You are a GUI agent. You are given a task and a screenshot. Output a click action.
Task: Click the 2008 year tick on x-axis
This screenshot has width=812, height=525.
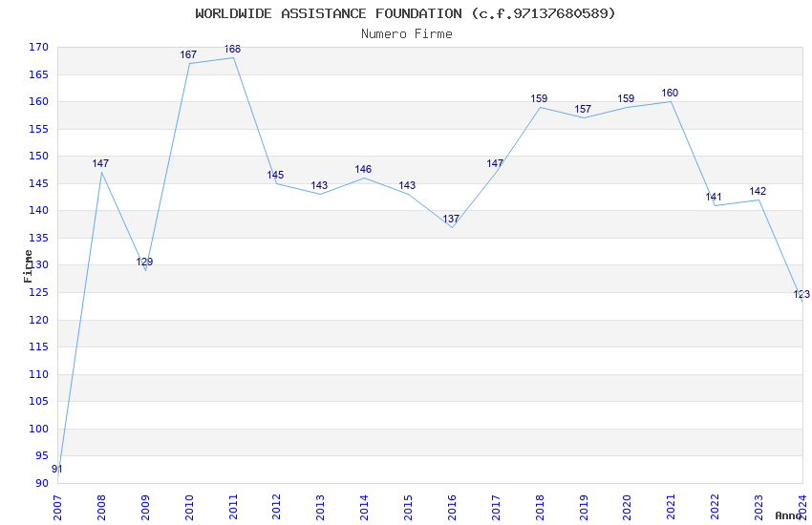point(101,508)
